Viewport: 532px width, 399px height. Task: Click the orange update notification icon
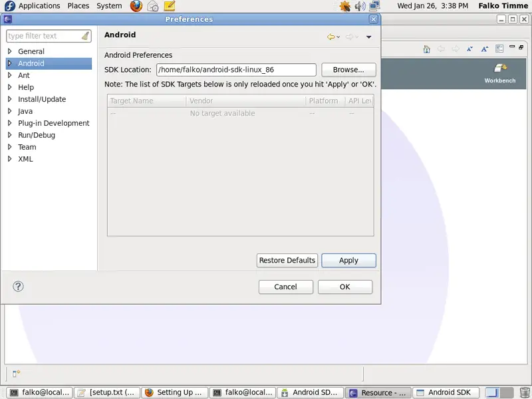pos(344,6)
